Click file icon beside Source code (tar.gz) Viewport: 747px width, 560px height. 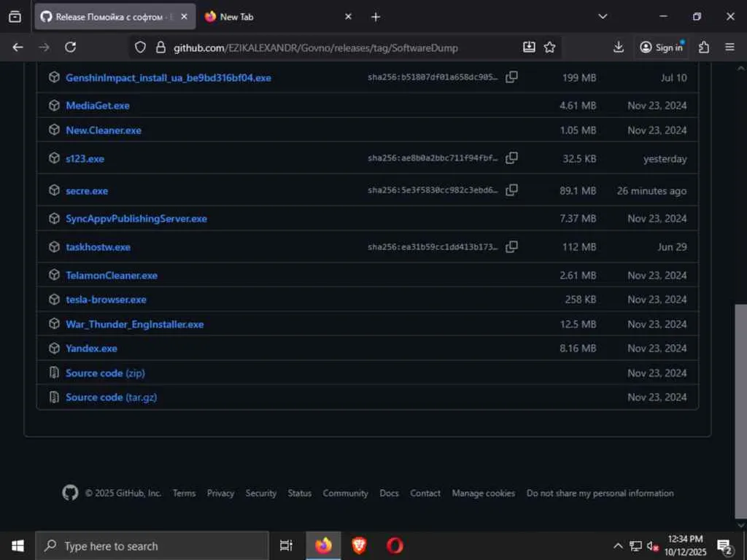pos(54,397)
